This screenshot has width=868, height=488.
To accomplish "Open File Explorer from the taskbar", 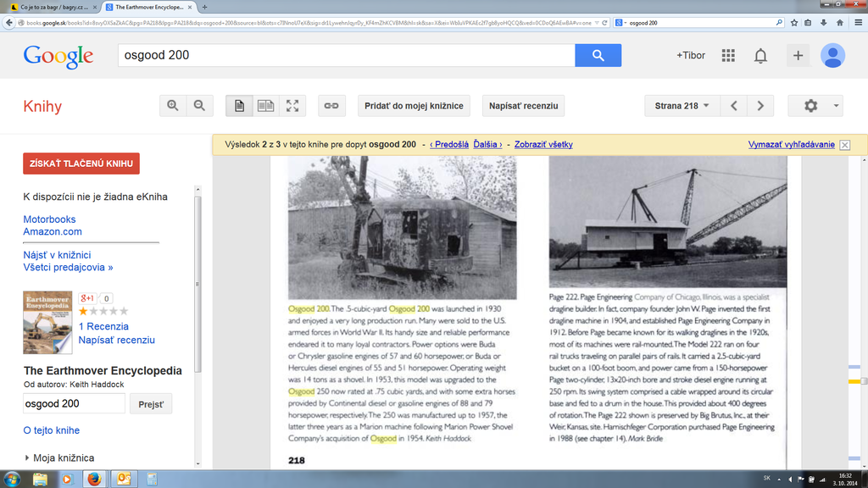I will [40, 480].
